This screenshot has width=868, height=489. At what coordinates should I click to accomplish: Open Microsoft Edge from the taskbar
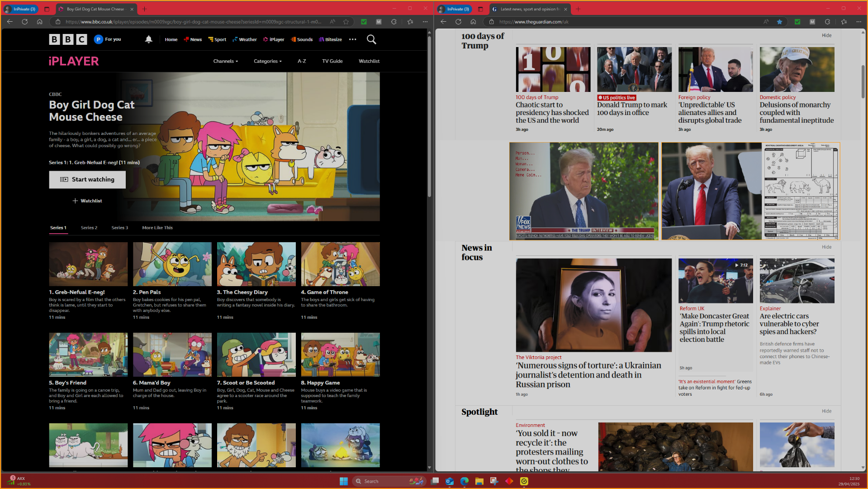465,481
